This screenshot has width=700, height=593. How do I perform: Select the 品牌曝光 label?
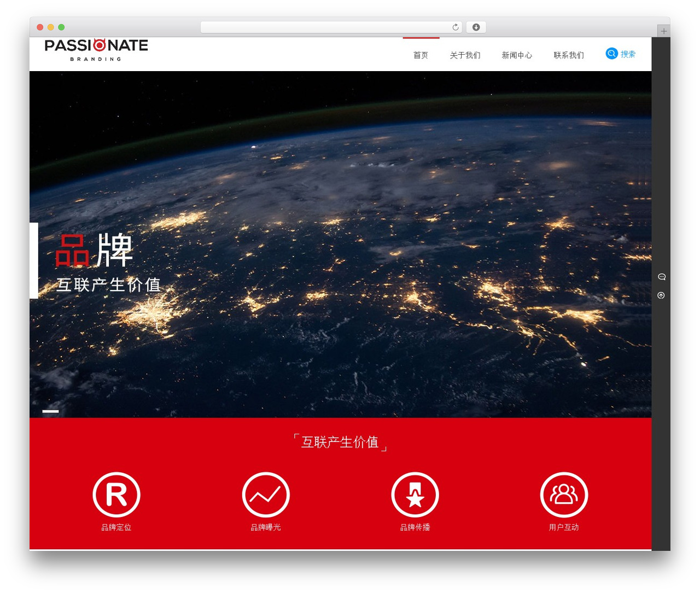266,527
